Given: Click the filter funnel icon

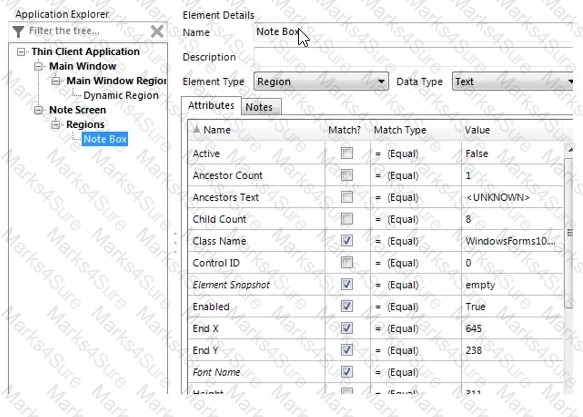Looking at the screenshot, I should [18, 32].
